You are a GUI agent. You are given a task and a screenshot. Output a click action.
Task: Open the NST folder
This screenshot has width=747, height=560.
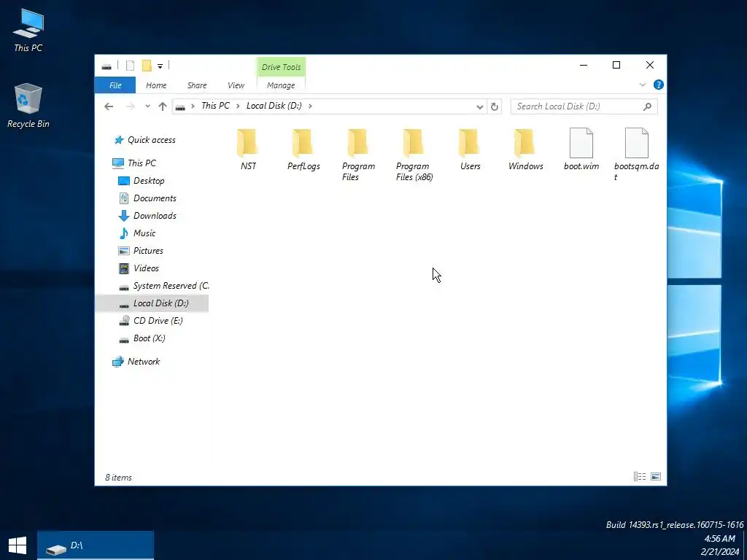pos(248,149)
